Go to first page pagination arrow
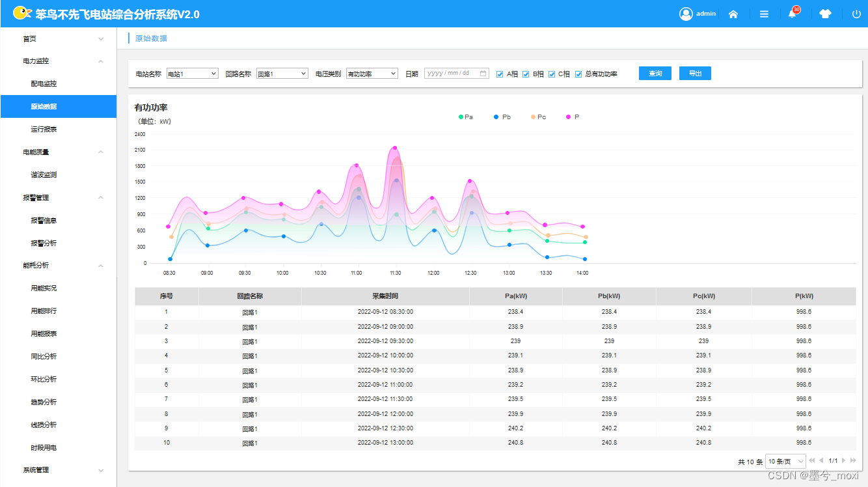The width and height of the screenshot is (868, 487). 811,460
